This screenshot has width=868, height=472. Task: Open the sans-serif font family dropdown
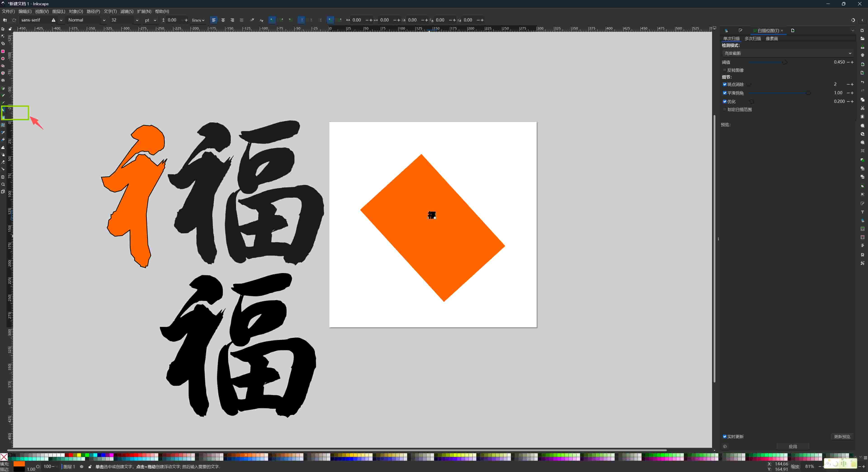pyautogui.click(x=61, y=20)
